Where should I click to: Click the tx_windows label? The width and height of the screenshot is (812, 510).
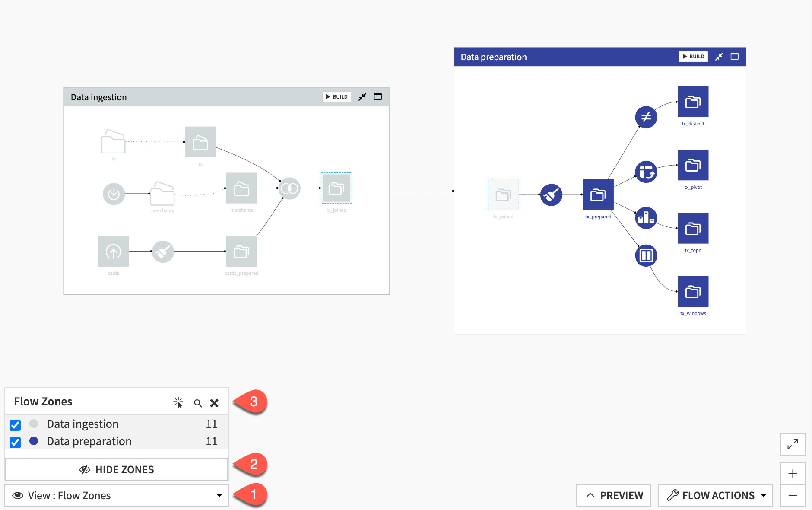(693, 313)
